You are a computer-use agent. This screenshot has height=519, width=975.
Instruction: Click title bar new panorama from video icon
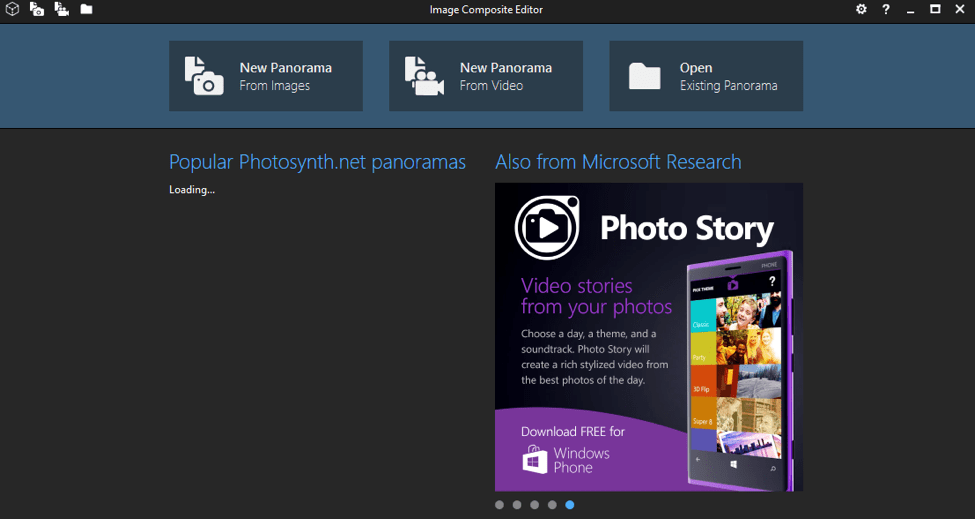(x=62, y=9)
